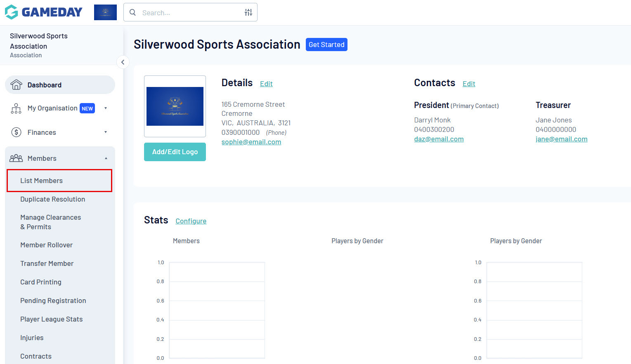Click the association logo image
Viewport: 631px width, 364px height.
[175, 106]
